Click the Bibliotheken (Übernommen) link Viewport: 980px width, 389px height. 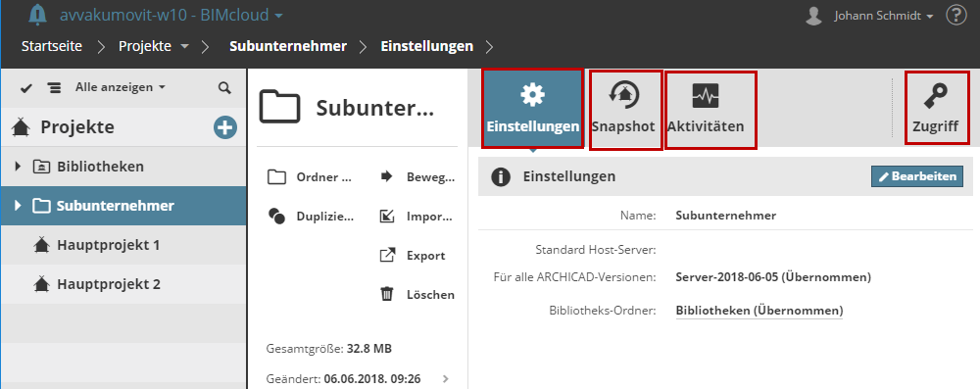point(759,311)
